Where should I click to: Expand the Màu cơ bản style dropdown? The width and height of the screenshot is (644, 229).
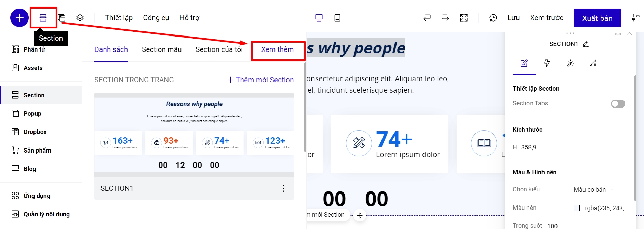tap(593, 190)
